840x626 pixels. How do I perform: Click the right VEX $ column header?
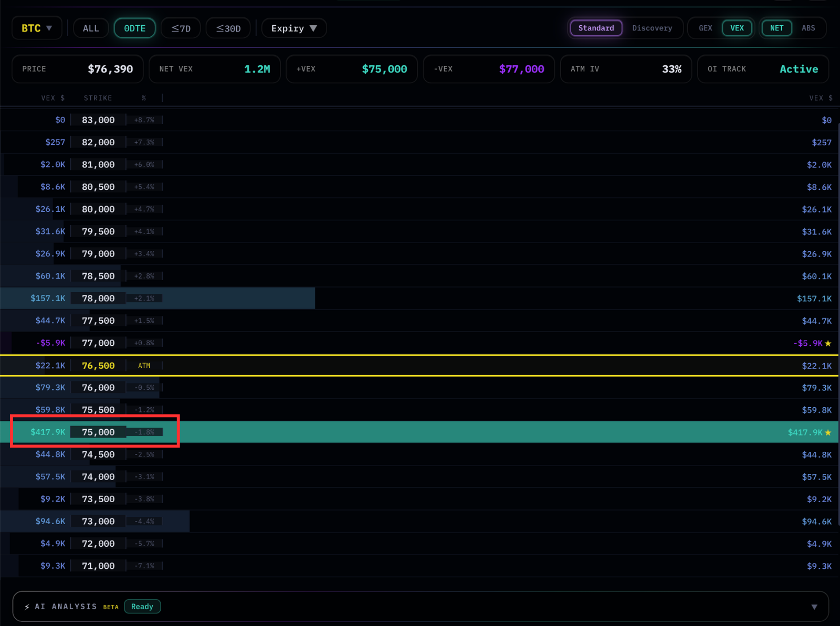tap(821, 98)
